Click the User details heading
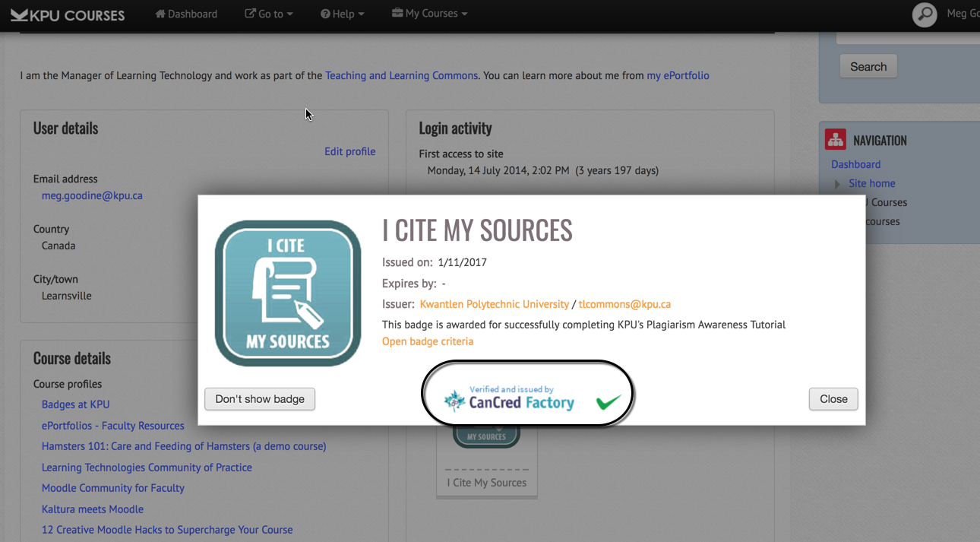The height and width of the screenshot is (542, 980). 65,128
